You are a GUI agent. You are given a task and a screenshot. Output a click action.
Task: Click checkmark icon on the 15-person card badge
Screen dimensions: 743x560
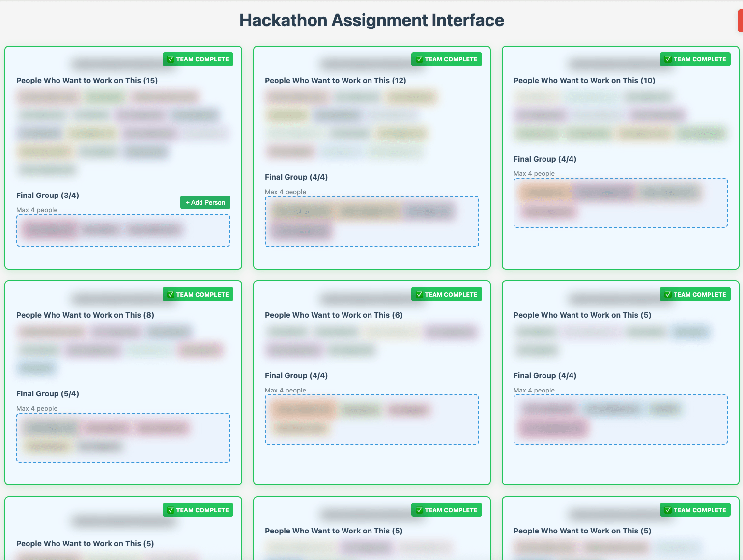(x=171, y=59)
